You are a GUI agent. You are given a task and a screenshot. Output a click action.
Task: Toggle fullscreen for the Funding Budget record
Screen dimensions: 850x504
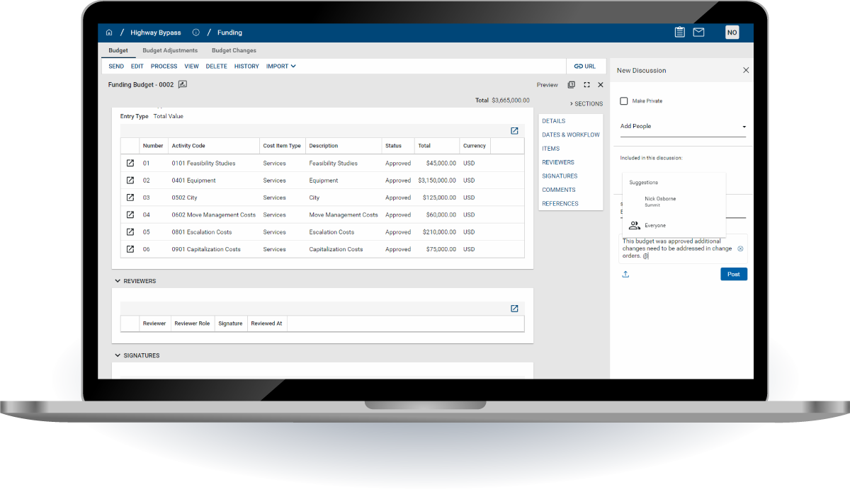tap(586, 85)
